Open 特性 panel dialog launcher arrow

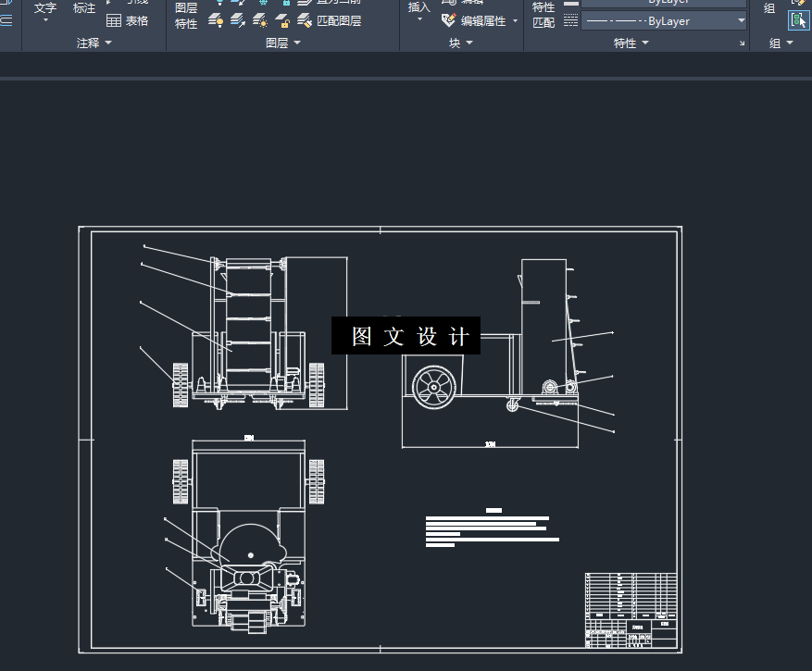[x=742, y=43]
